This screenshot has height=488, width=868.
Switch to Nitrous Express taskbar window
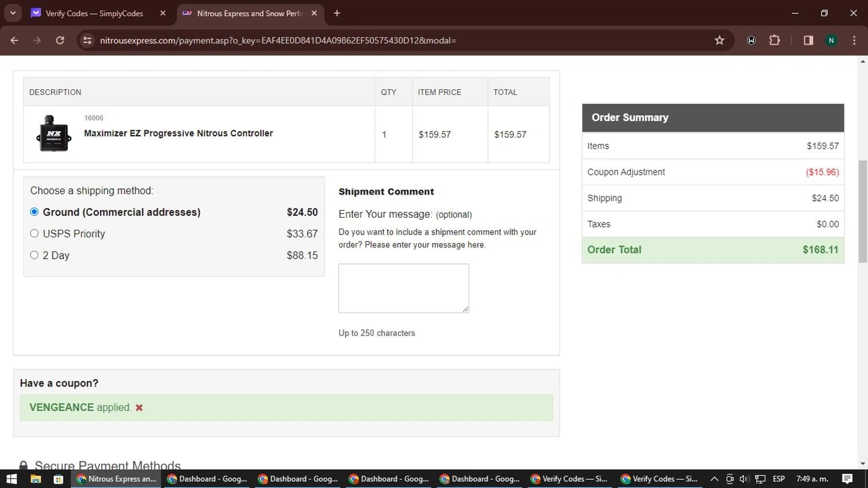click(116, 479)
